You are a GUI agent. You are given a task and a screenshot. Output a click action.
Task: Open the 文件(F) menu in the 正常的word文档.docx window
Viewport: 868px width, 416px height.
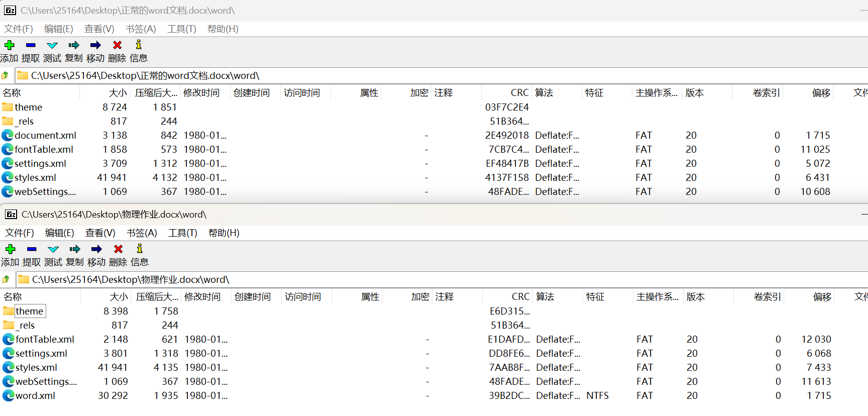[x=19, y=29]
